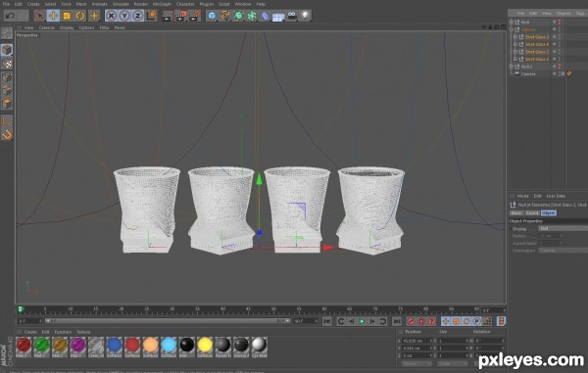Viewport: 588px width, 373px height.
Task: Add a Cube primitive object
Action: pyautogui.click(x=212, y=16)
